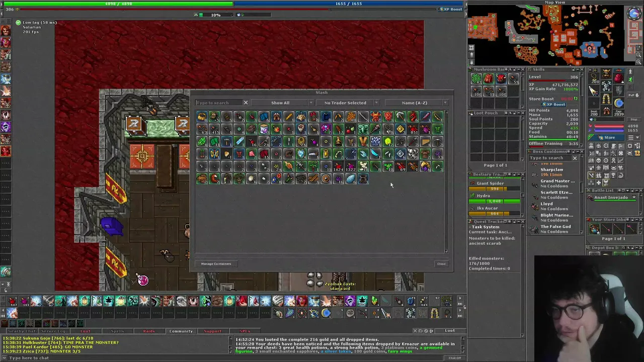This screenshot has height=362, width=644.
Task: Open the Community chat tab
Action: pyautogui.click(x=181, y=331)
